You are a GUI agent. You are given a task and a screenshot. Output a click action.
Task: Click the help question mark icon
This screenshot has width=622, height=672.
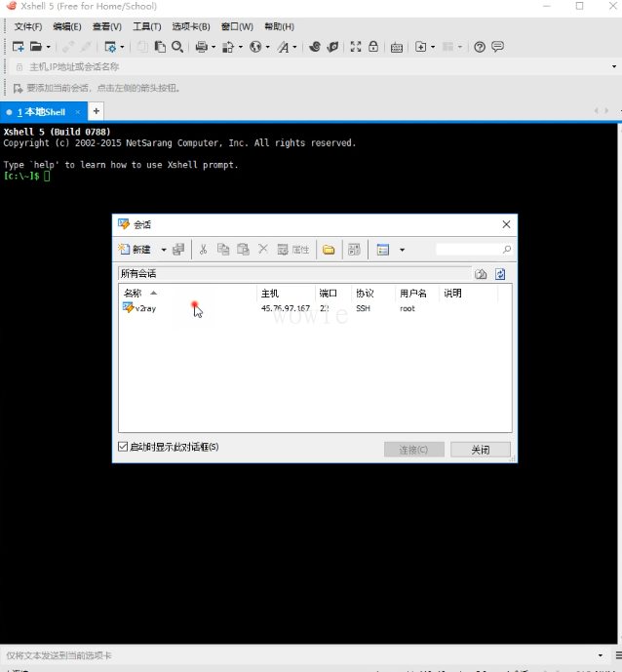(480, 47)
